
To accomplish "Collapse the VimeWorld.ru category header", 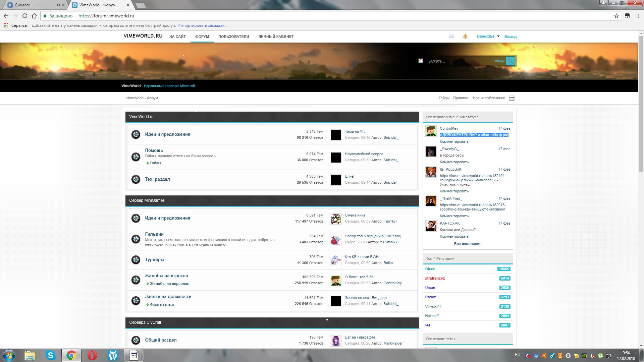I will click(272, 117).
